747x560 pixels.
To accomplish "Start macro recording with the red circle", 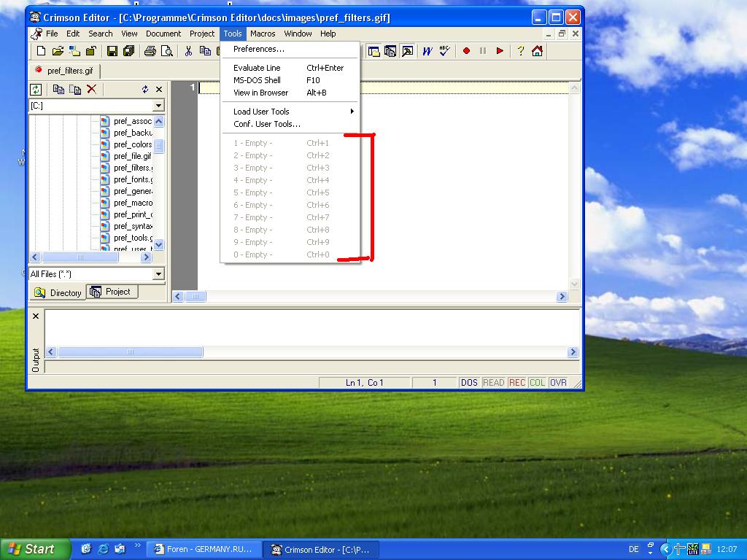I will (x=466, y=51).
